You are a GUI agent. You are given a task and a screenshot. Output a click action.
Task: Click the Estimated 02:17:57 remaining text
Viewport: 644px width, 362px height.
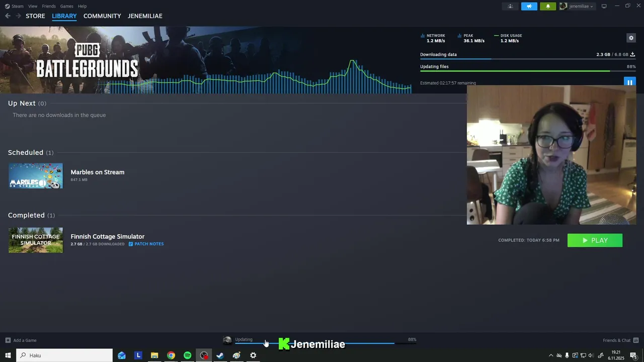click(x=448, y=83)
